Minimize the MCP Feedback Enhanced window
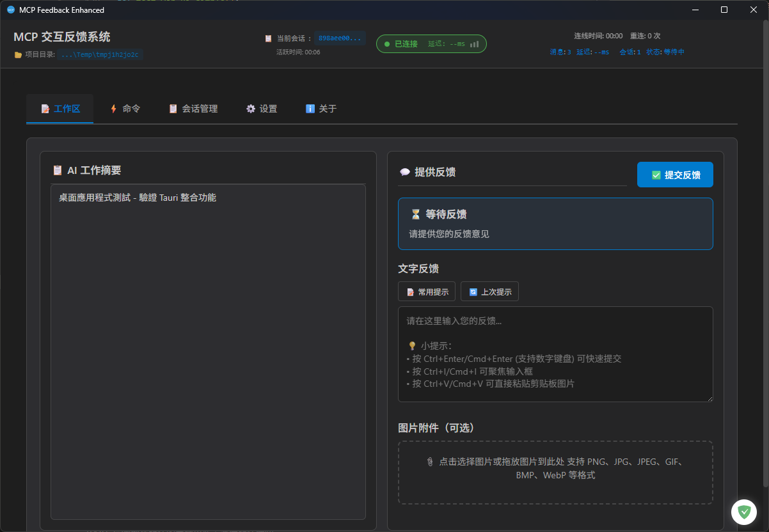The height and width of the screenshot is (532, 769). [x=695, y=10]
